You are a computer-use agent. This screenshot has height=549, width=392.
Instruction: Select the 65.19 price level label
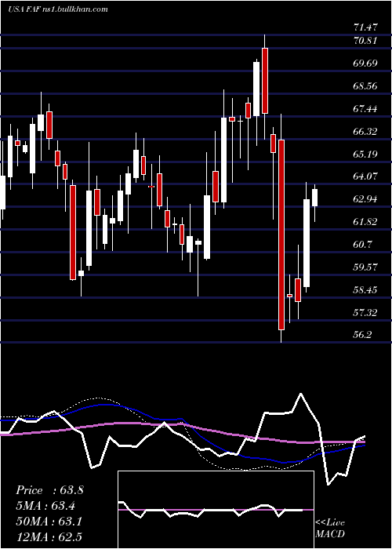(x=366, y=154)
